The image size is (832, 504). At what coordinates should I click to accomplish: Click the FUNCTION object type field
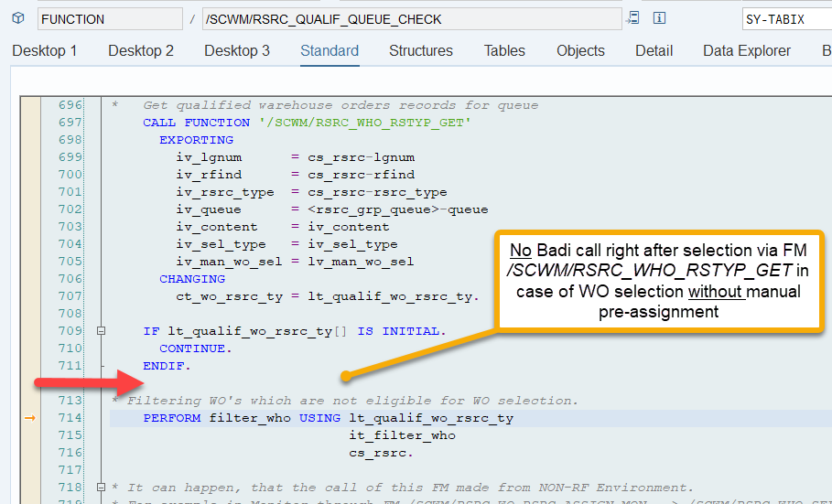110,19
